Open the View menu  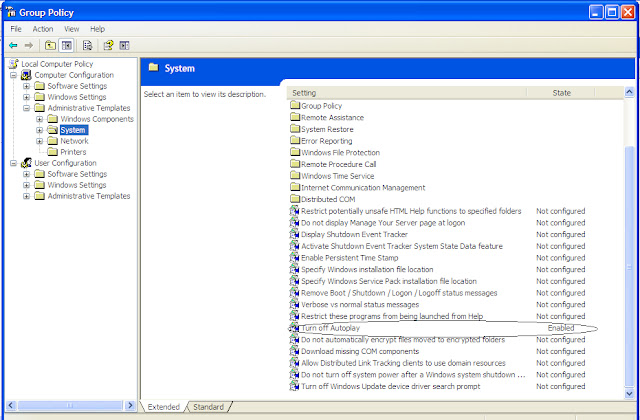(x=71, y=29)
